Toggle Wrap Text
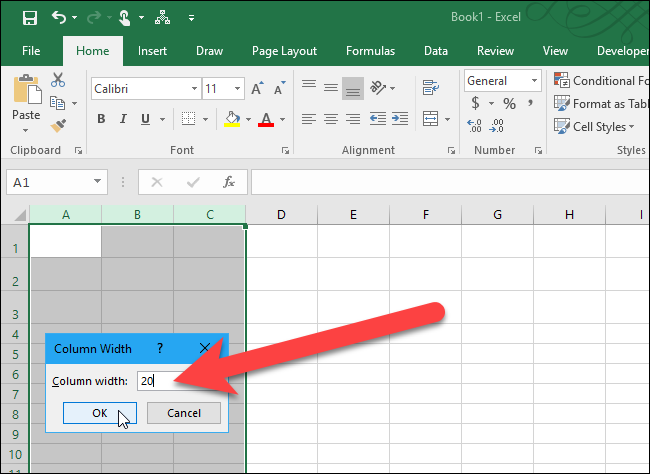650x474 pixels. (431, 88)
